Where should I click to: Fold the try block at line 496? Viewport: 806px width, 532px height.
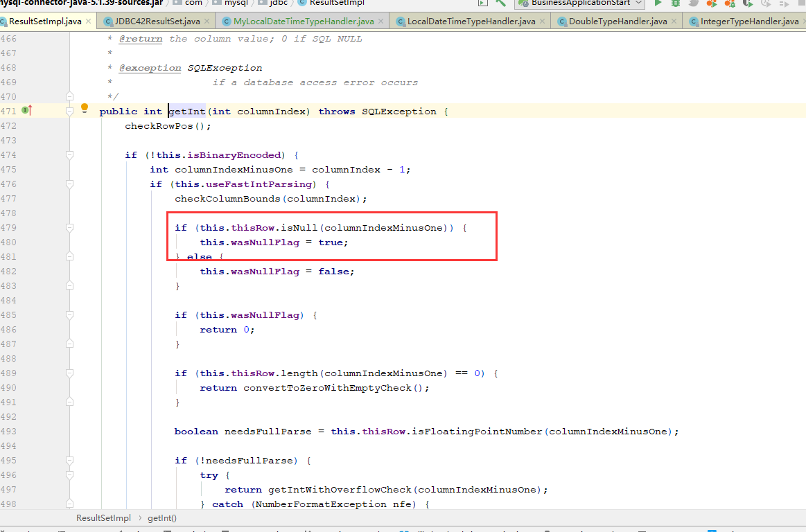coord(69,475)
